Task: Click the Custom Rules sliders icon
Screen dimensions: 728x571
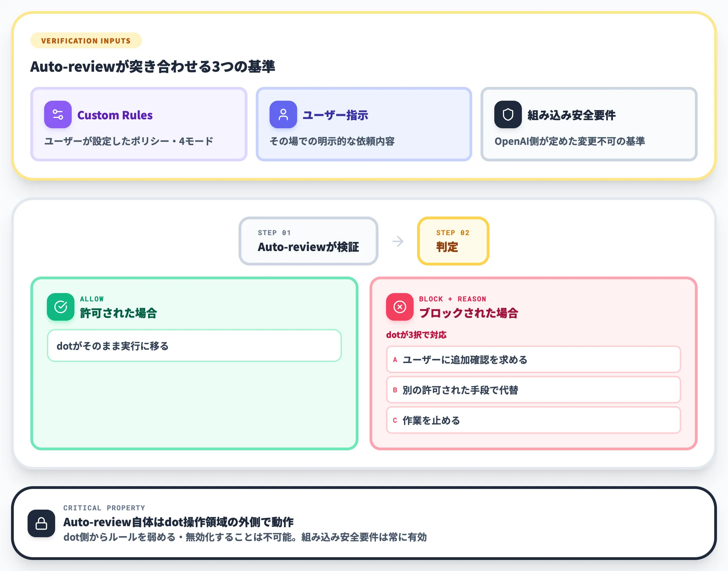Action: pos(58,114)
